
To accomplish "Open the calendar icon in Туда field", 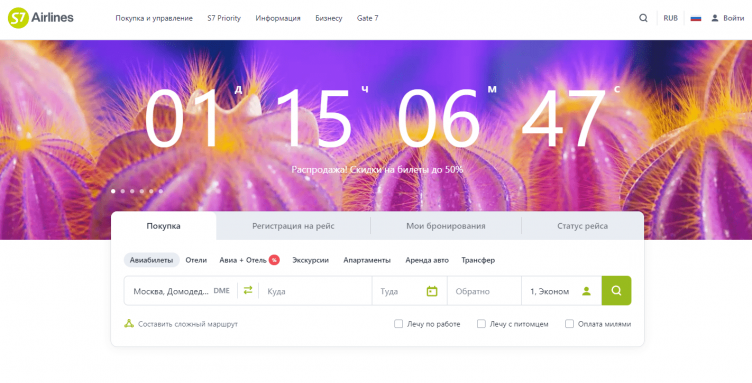I will point(432,291).
